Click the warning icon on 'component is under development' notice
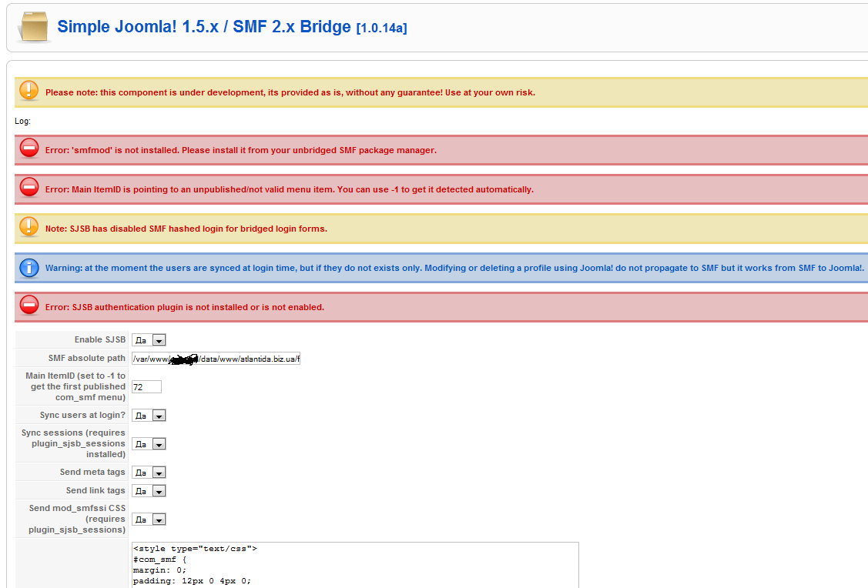 [28, 90]
